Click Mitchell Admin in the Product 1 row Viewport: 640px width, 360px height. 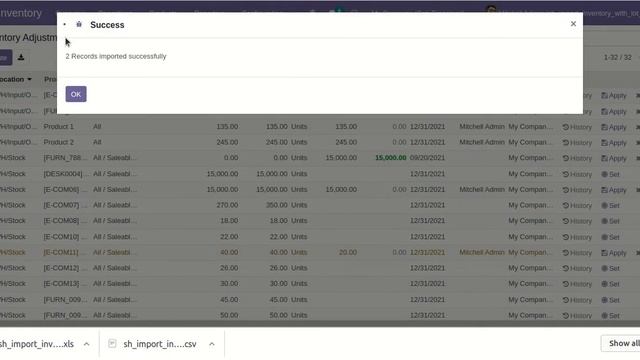click(482, 127)
